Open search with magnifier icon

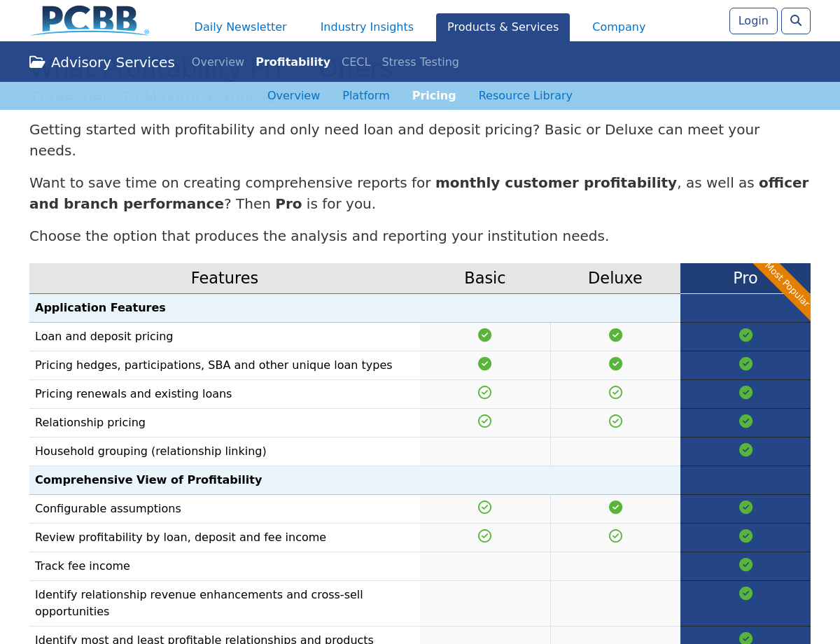pyautogui.click(x=795, y=21)
